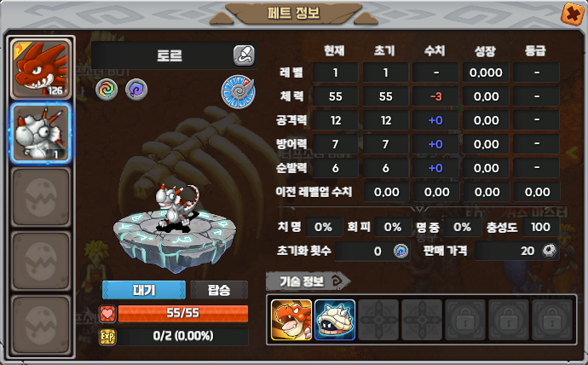The image size is (588, 365).
Task: Click the spiked shell skill icon
Action: coord(335,320)
